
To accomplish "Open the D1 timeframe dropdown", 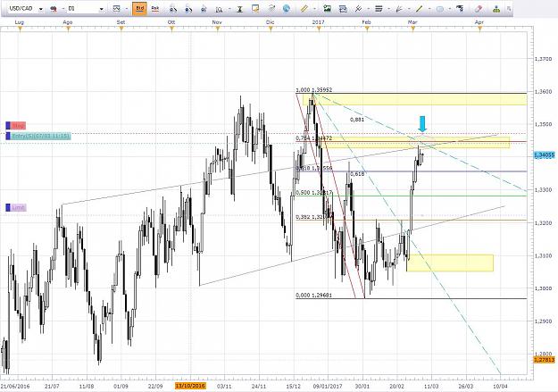I will pos(102,9).
